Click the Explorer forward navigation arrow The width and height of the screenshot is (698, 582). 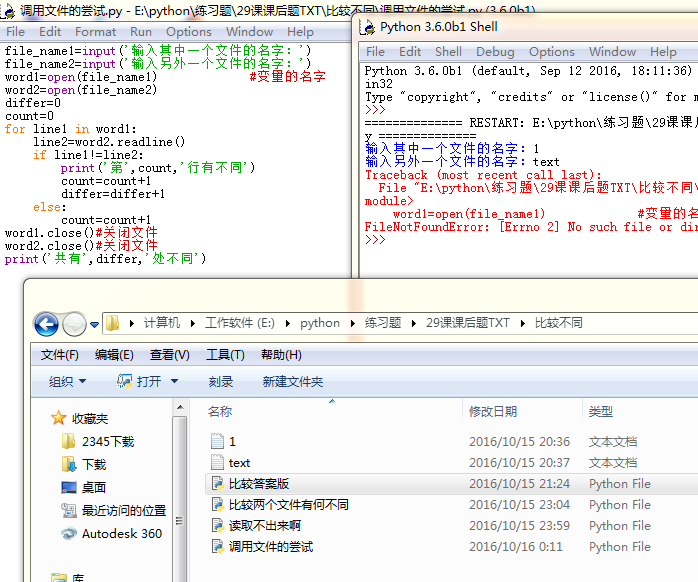[74, 324]
